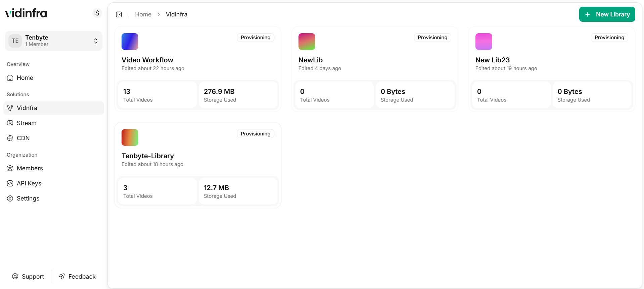Collapse the sidebar with the panel icon
644x289 pixels.
click(119, 14)
